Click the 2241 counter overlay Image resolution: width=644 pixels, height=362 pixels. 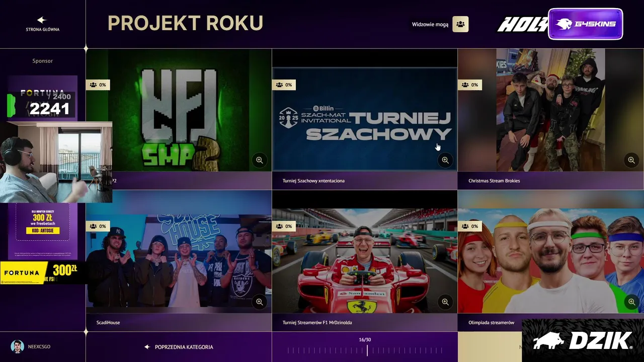(x=49, y=109)
